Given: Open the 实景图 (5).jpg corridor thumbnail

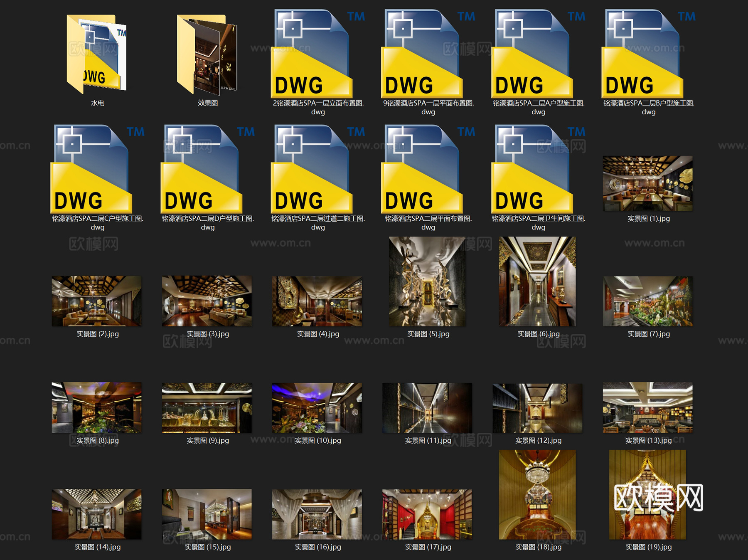Looking at the screenshot, I should pyautogui.click(x=427, y=281).
